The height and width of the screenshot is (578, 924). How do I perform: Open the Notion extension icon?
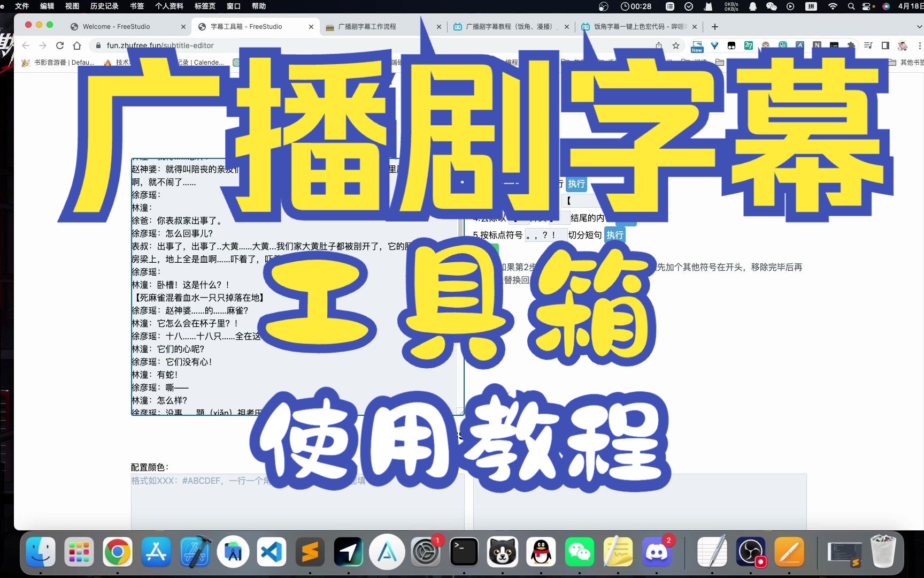click(817, 45)
